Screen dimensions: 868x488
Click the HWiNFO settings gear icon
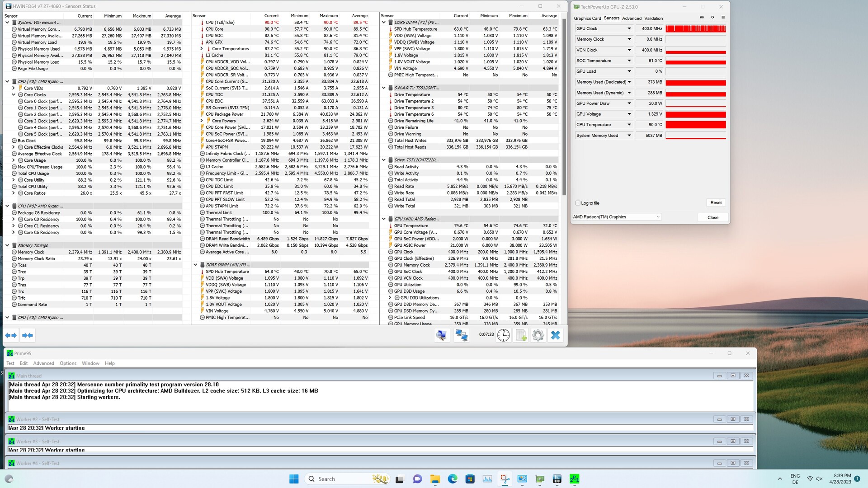tap(538, 335)
